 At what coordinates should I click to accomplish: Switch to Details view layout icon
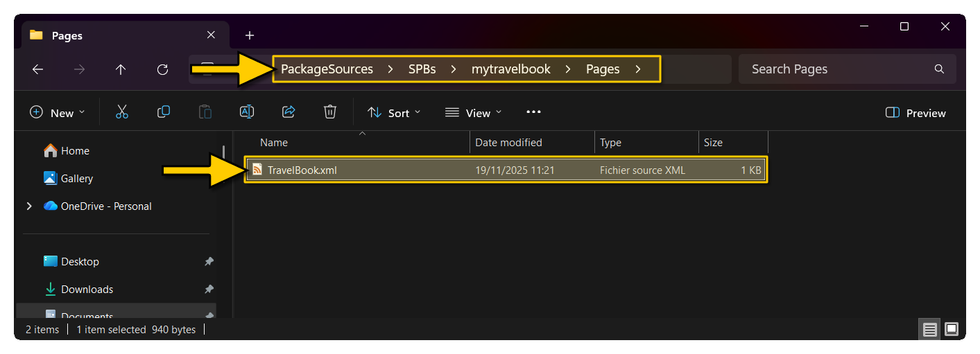coord(930,329)
